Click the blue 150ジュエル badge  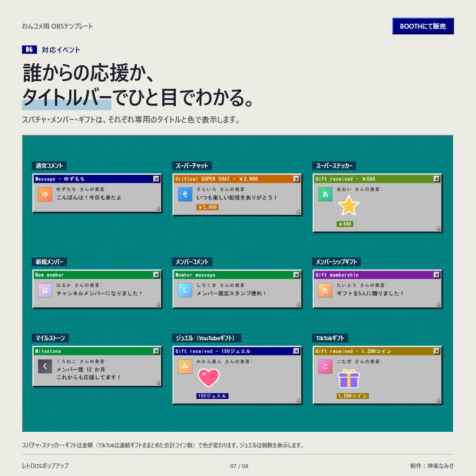(212, 396)
